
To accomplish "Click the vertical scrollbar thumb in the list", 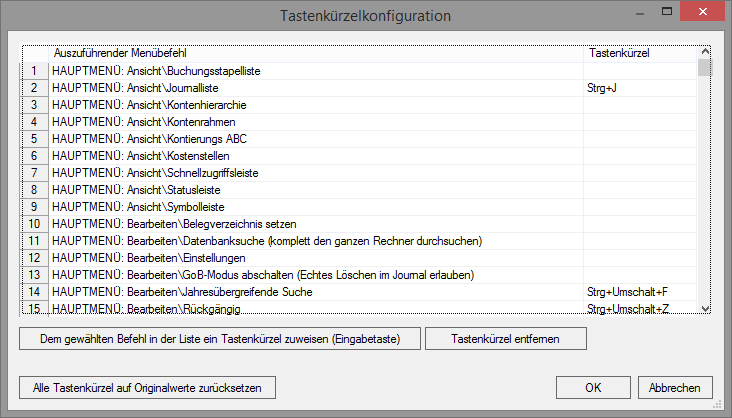I will click(x=705, y=67).
